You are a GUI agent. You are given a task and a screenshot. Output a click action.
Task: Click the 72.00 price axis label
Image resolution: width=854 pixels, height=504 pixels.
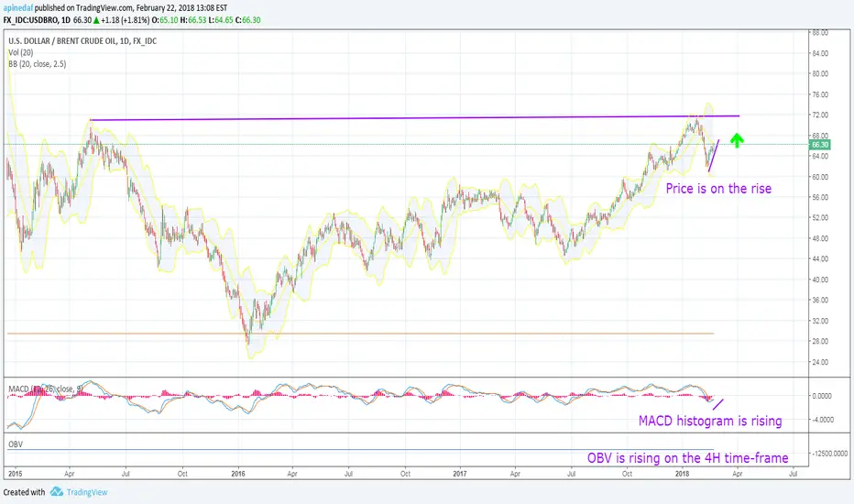[820, 115]
